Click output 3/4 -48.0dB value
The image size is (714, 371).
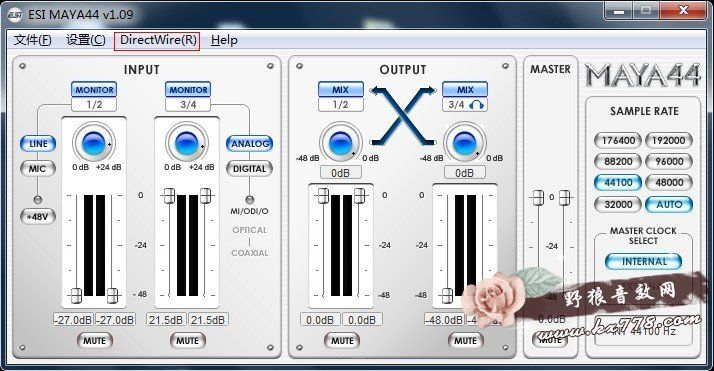click(444, 320)
